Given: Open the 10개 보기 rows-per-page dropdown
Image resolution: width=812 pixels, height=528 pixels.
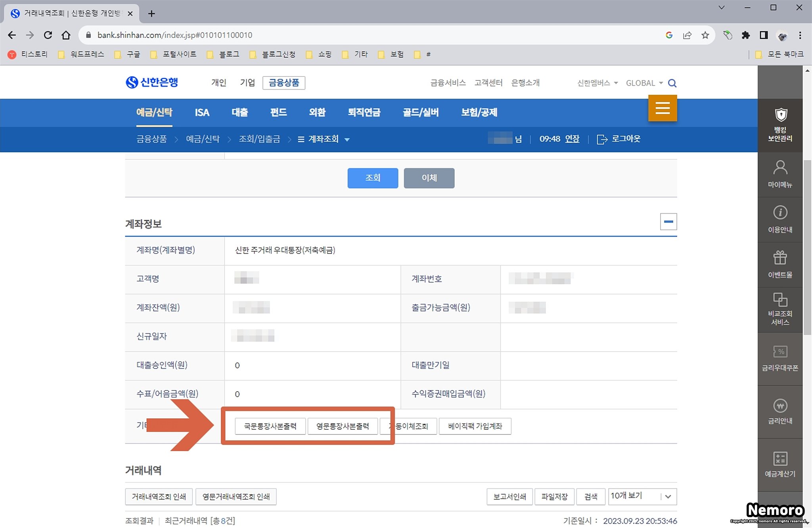Looking at the screenshot, I should point(642,496).
